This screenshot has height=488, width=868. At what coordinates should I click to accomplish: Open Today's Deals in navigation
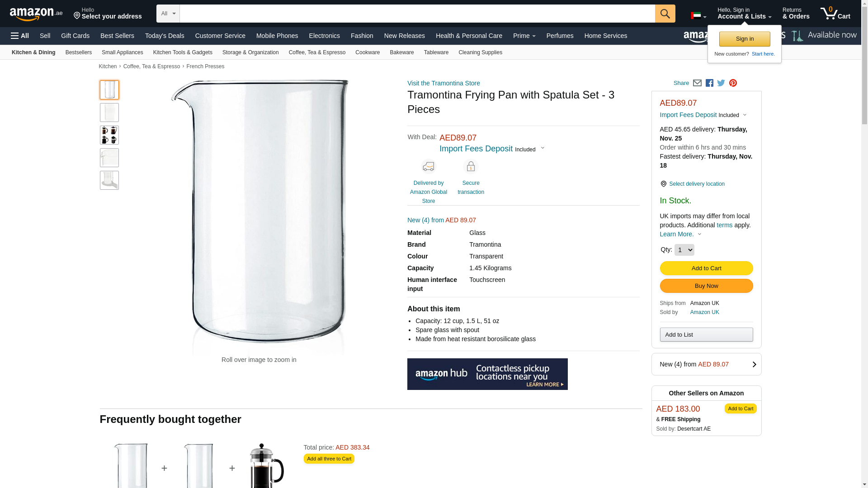pos(165,36)
